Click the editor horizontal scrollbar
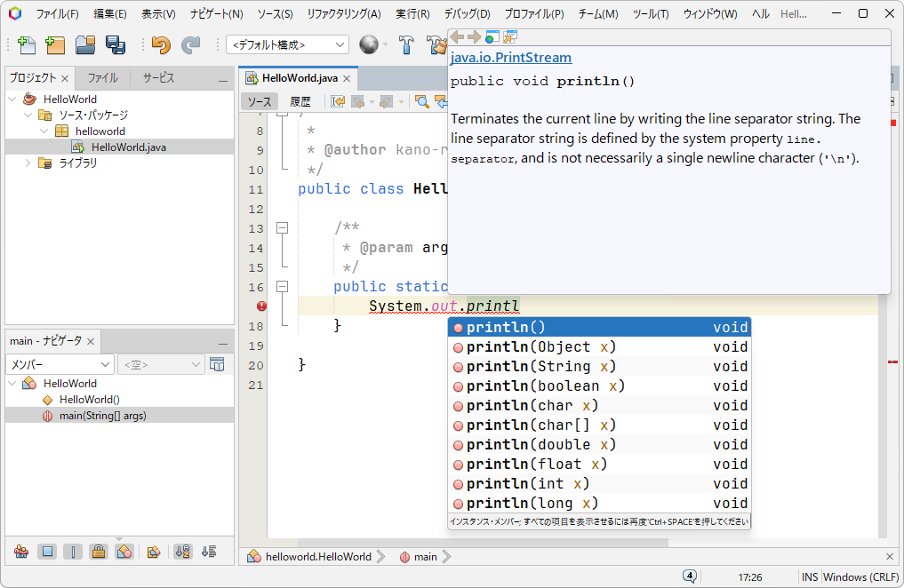 pyautogui.click(x=483, y=543)
